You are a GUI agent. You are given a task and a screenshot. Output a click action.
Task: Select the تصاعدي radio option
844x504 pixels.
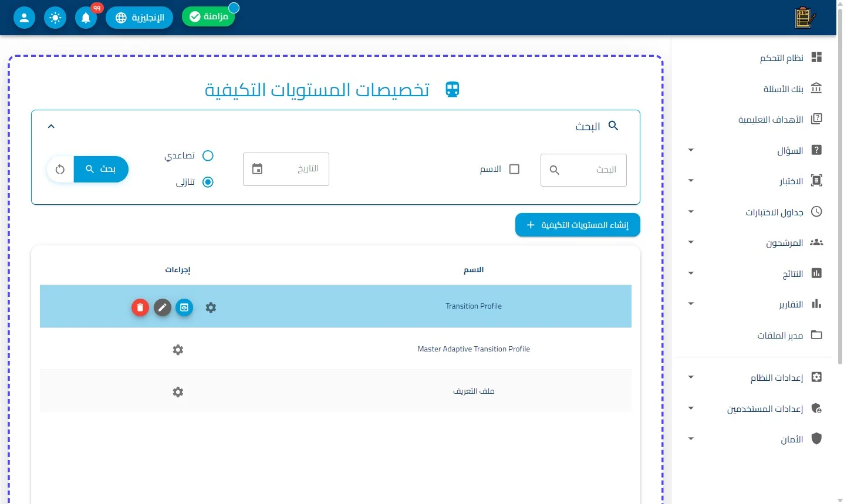point(208,155)
